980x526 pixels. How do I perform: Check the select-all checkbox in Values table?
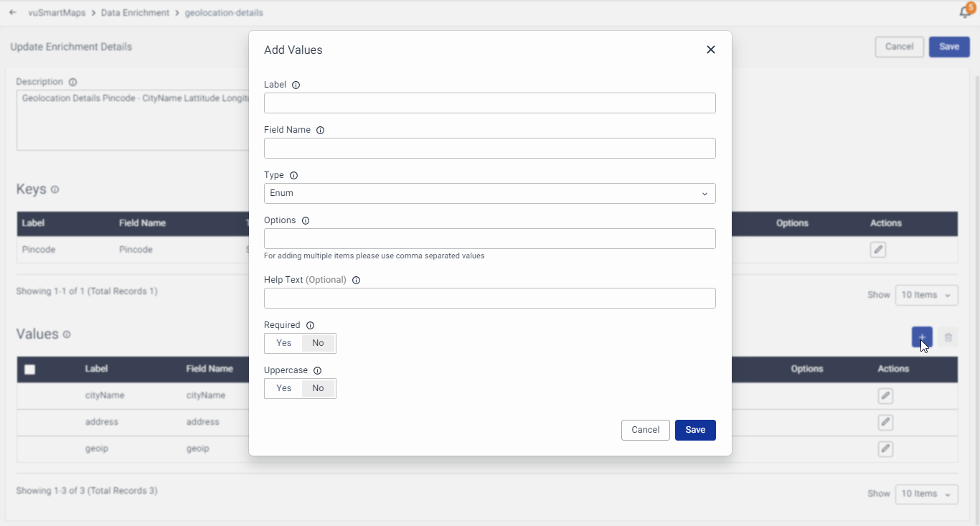click(30, 370)
